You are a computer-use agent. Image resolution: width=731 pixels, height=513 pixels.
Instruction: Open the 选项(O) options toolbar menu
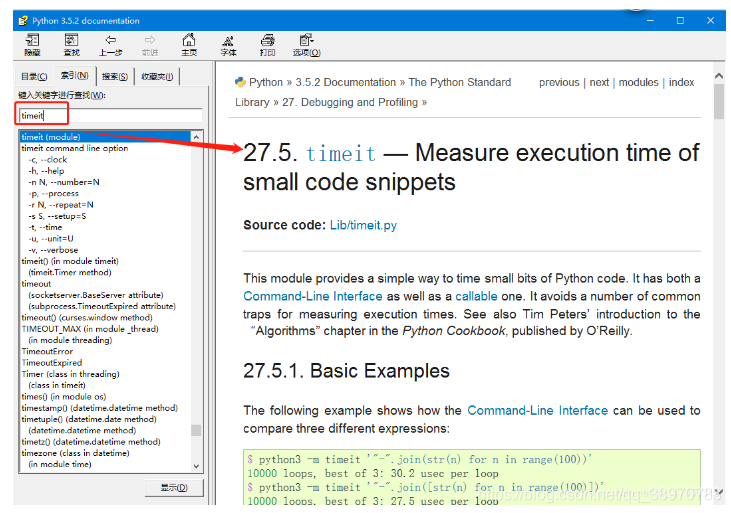pos(306,45)
